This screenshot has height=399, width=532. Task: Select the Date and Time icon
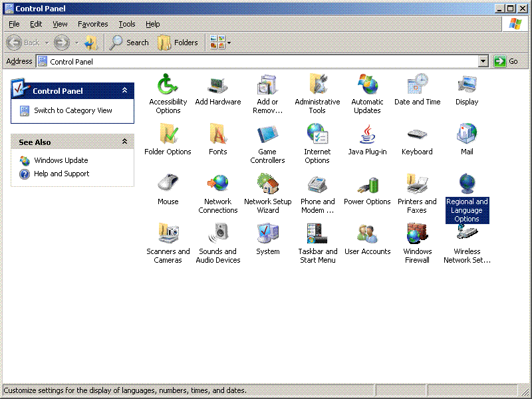417,84
